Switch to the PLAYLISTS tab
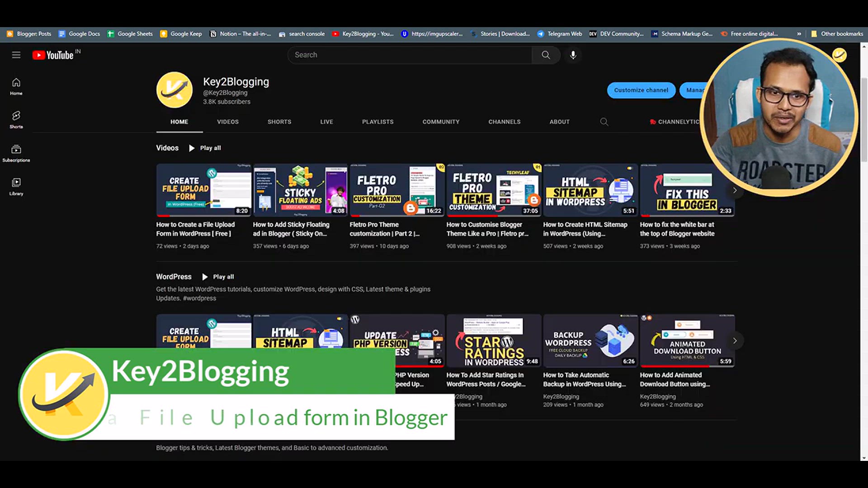The image size is (868, 488). (378, 122)
